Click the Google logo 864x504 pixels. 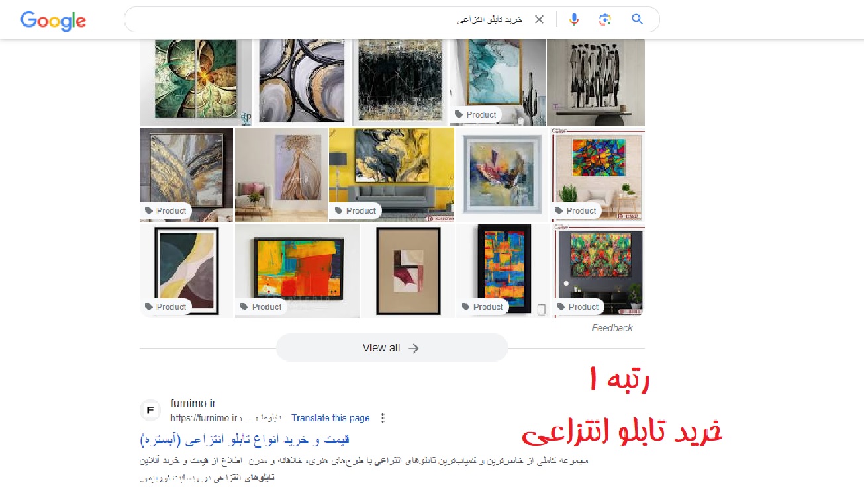pyautogui.click(x=53, y=21)
